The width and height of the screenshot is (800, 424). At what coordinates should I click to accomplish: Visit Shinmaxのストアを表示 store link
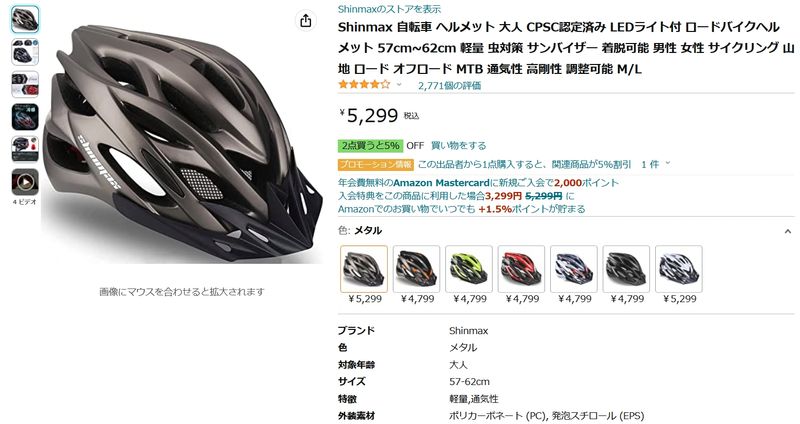389,9
